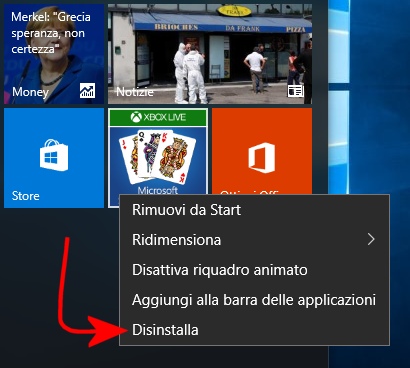Open the orange Office tile
The height and width of the screenshot is (368, 410).
click(x=262, y=151)
